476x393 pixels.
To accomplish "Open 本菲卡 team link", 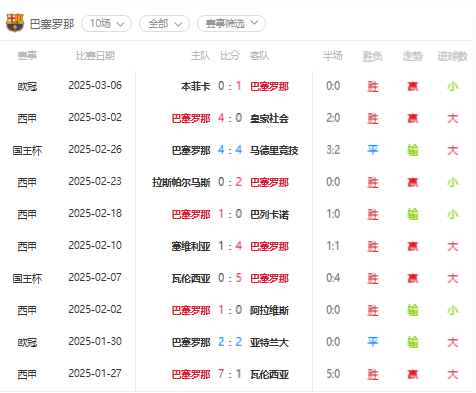I will (196, 86).
